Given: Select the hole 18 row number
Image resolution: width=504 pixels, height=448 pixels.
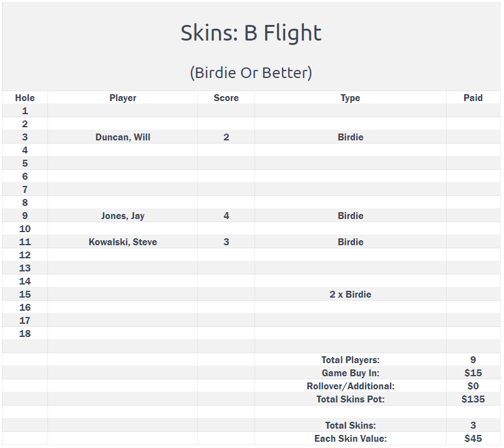Looking at the screenshot, I should (x=25, y=334).
